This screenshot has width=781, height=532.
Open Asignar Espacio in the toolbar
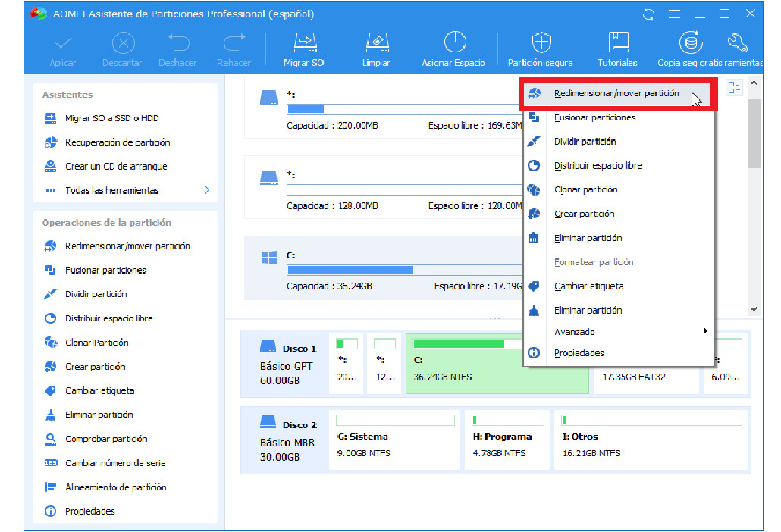click(x=453, y=50)
